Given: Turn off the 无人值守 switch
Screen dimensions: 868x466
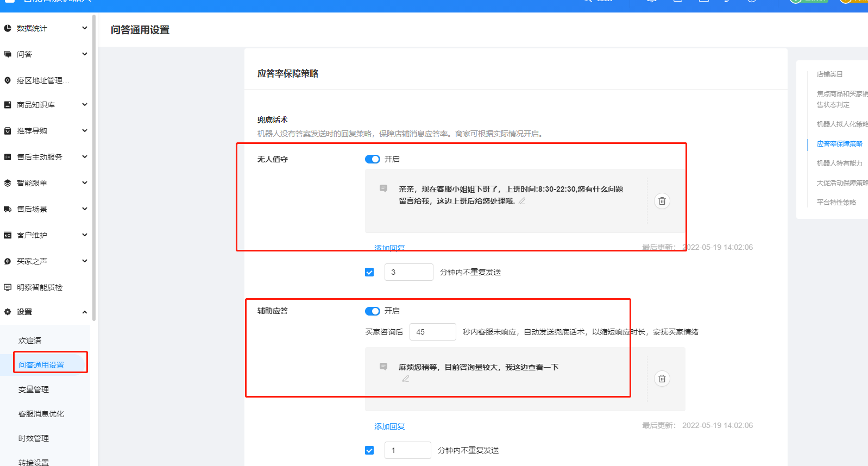Looking at the screenshot, I should (373, 159).
